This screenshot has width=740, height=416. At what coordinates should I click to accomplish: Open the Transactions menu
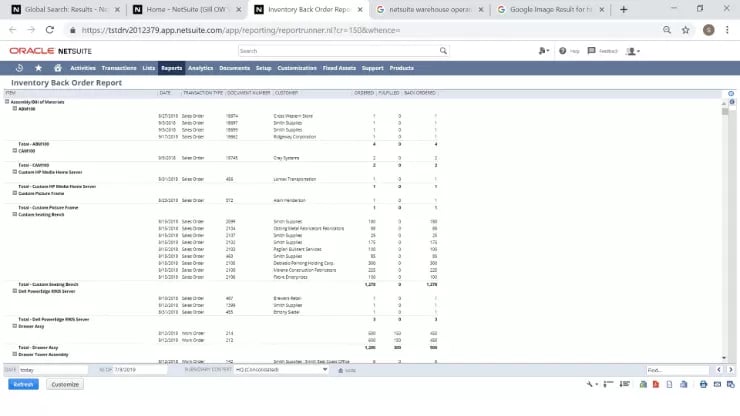pyautogui.click(x=119, y=68)
